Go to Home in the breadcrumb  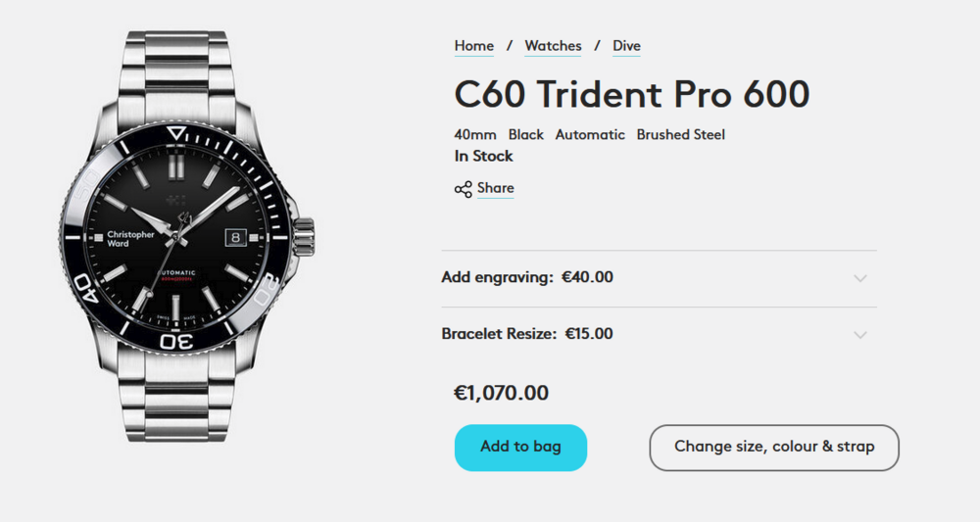tap(474, 46)
